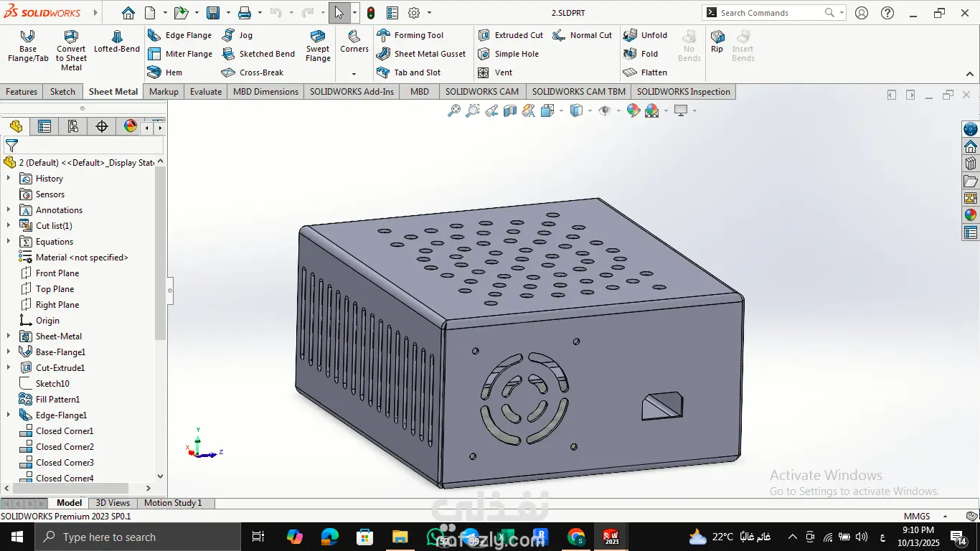
Task: Click the Extruded Cut tool
Action: 510,35
